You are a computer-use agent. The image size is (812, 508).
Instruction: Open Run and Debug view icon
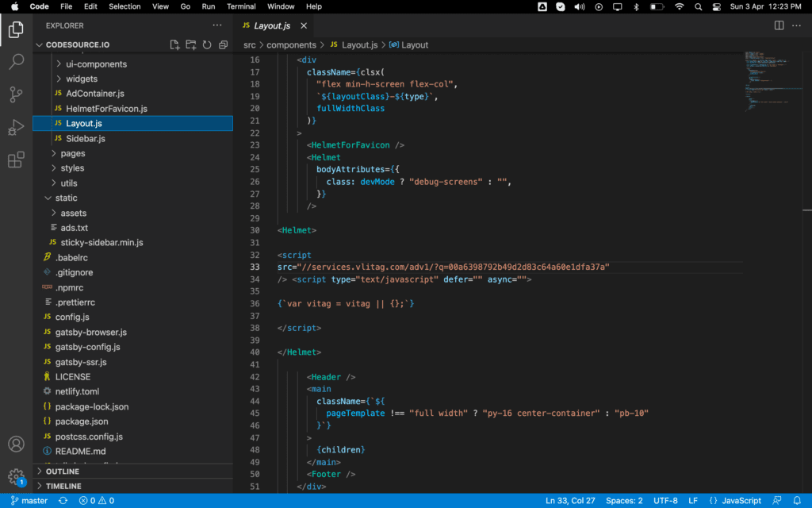(x=16, y=127)
